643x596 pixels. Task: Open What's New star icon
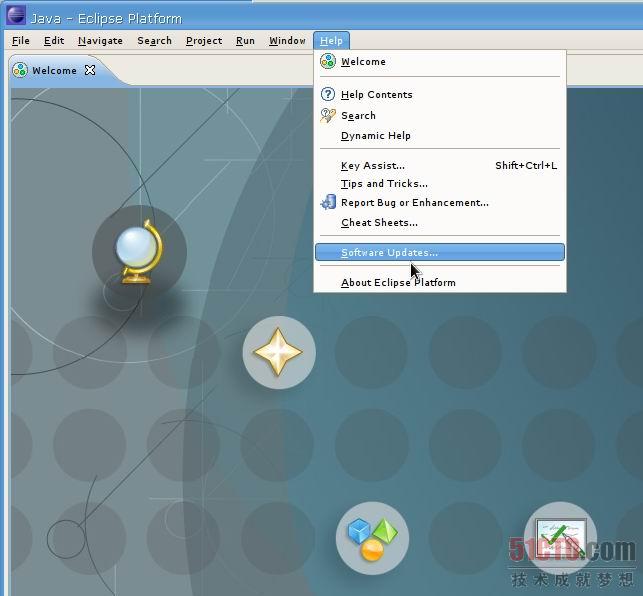[x=279, y=352]
